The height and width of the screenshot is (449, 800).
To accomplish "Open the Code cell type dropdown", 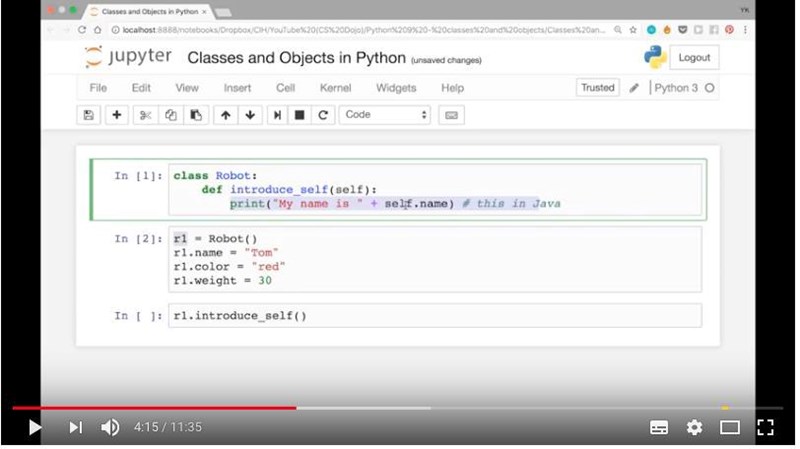I will click(385, 115).
